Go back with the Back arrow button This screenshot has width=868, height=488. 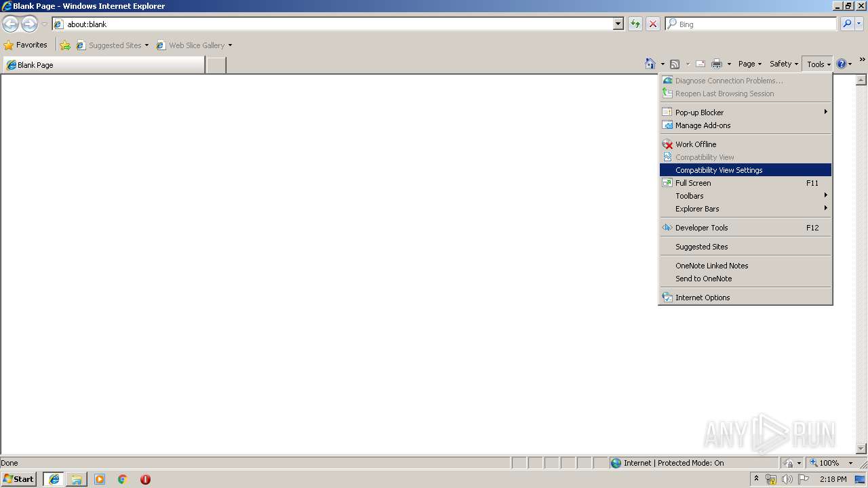coord(10,24)
